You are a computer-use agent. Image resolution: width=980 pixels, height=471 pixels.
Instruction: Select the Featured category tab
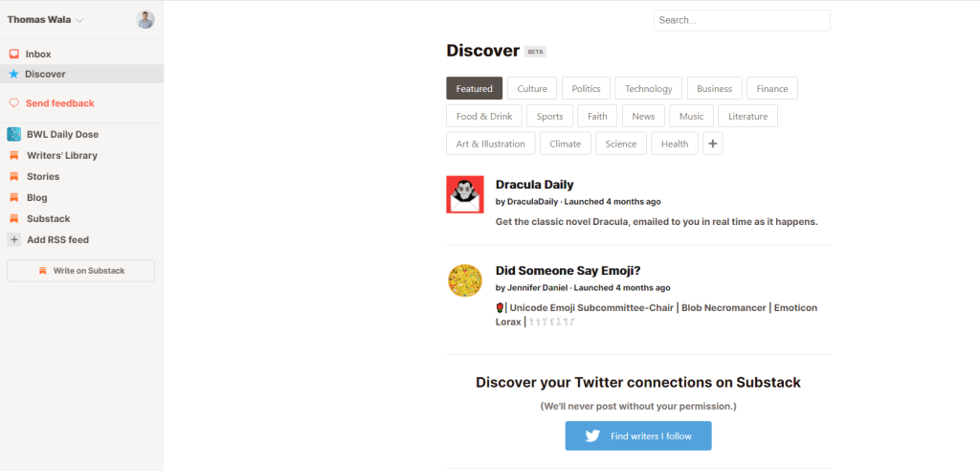coord(474,89)
